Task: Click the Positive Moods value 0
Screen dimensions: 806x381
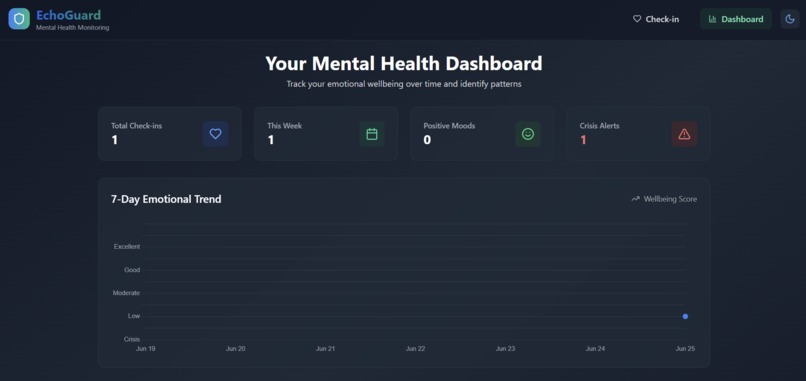Action: 427,140
